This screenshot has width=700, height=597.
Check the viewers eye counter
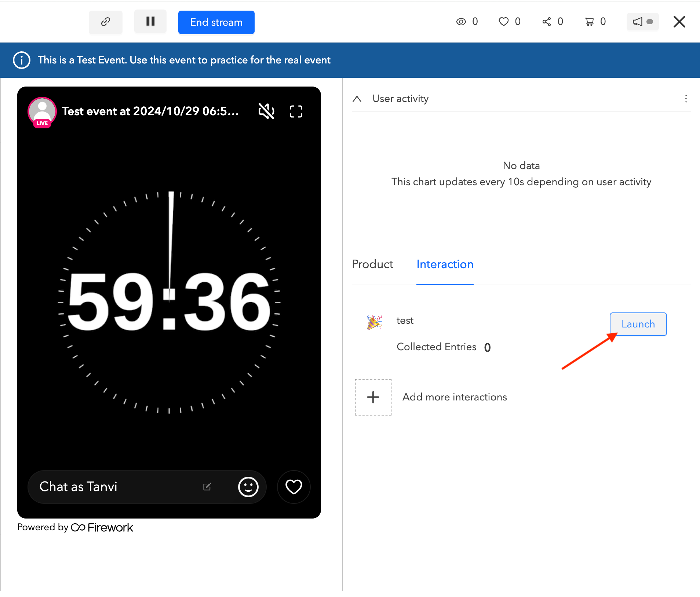(467, 22)
